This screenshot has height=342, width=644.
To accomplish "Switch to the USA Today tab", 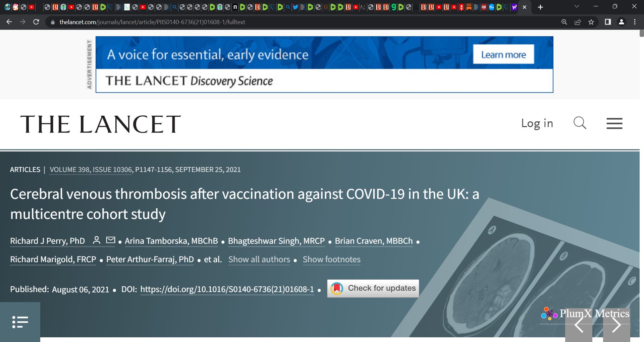I will point(491,7).
